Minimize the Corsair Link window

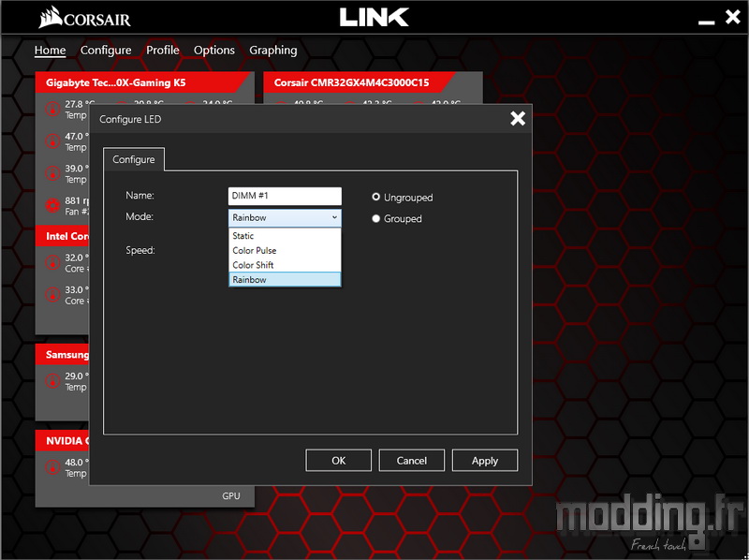(x=706, y=22)
